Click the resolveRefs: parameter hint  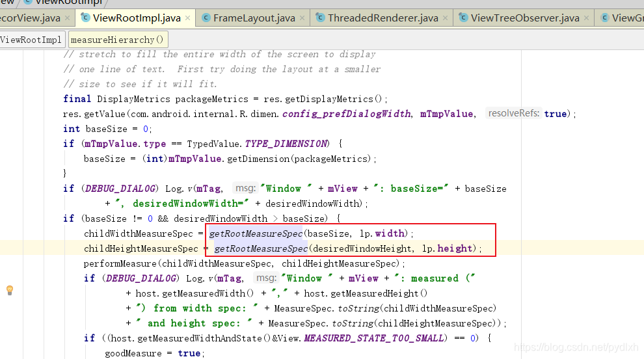pos(514,113)
